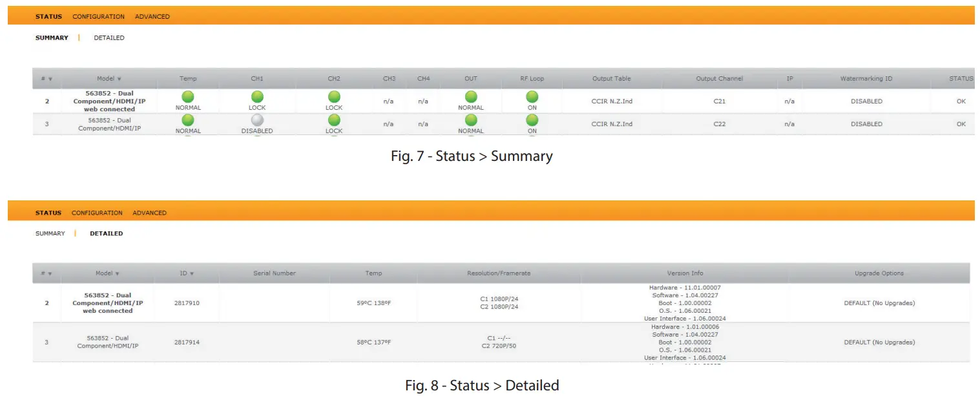Image resolution: width=980 pixels, height=402 pixels.
Task: Sort Detailed table by ID column arrow
Action: click(192, 273)
